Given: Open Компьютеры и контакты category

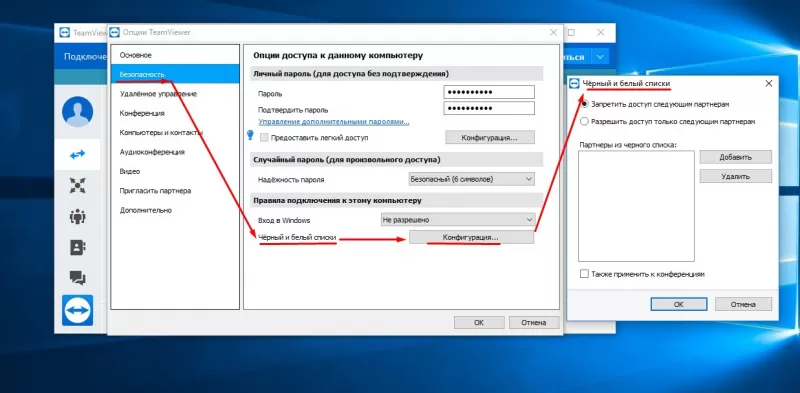Looking at the screenshot, I should tap(175, 133).
